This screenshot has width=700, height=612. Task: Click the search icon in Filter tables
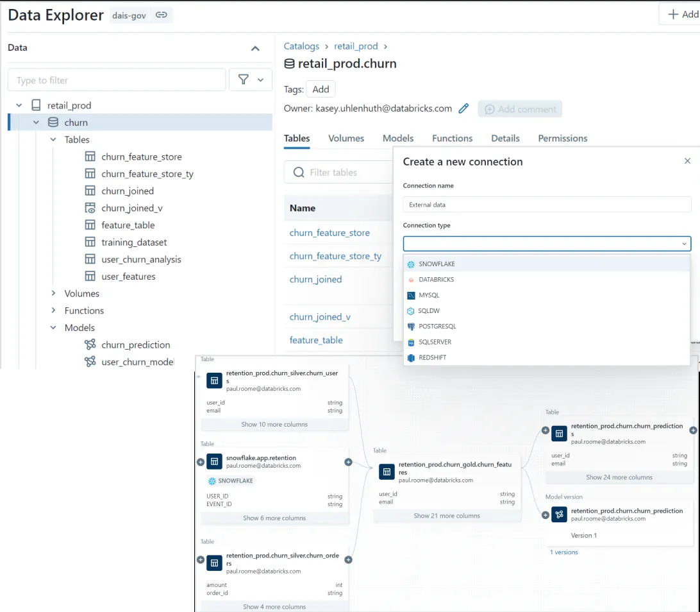click(299, 172)
